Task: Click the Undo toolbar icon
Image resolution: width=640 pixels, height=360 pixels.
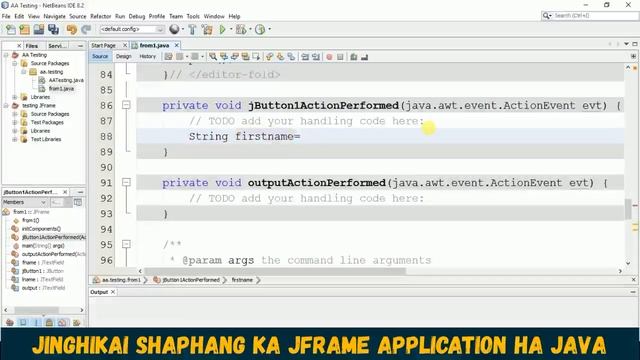Action: coord(71,29)
